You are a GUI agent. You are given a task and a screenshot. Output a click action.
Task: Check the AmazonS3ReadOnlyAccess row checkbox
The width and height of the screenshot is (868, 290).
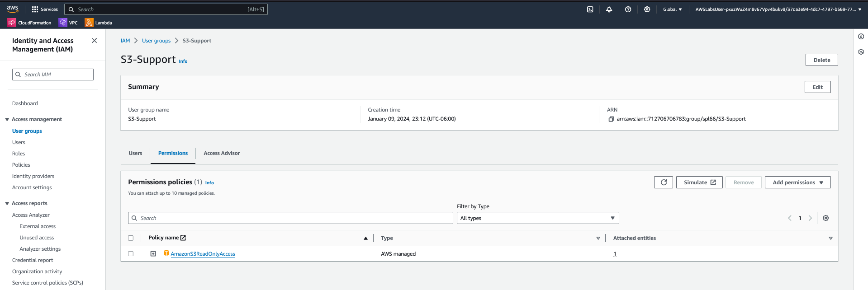coord(131,254)
